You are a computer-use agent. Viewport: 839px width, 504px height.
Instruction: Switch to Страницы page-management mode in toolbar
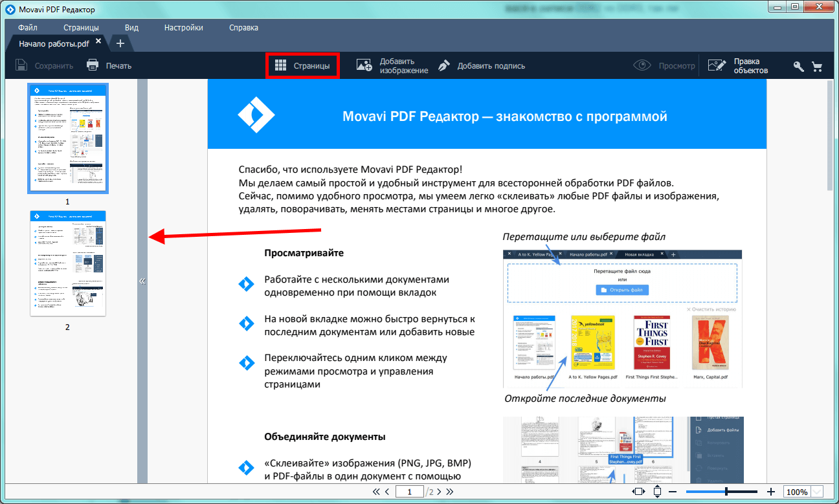[302, 65]
